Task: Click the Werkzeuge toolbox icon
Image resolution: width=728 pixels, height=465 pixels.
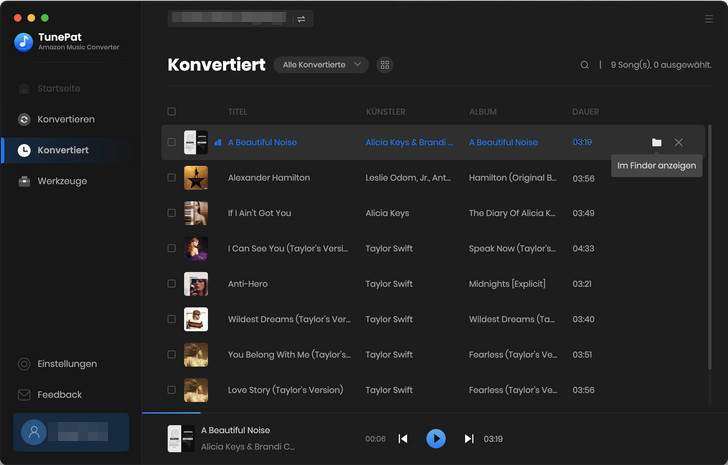Action: click(x=24, y=181)
